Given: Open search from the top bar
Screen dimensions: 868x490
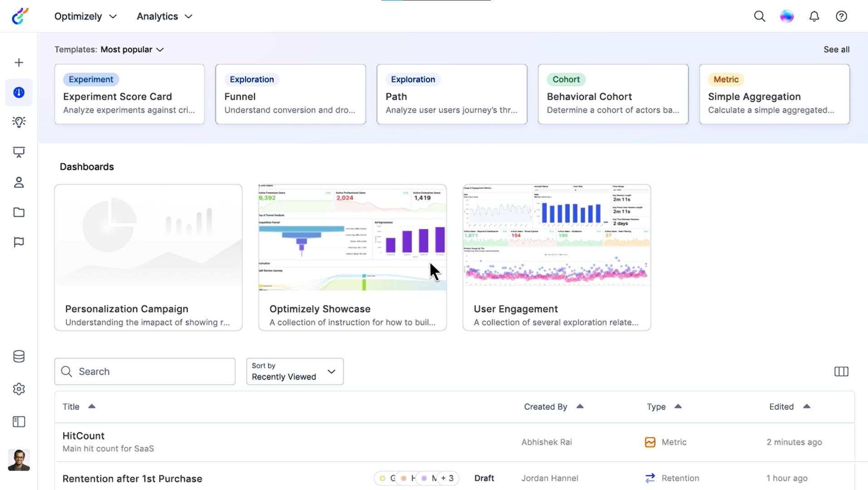Looking at the screenshot, I should [x=760, y=16].
